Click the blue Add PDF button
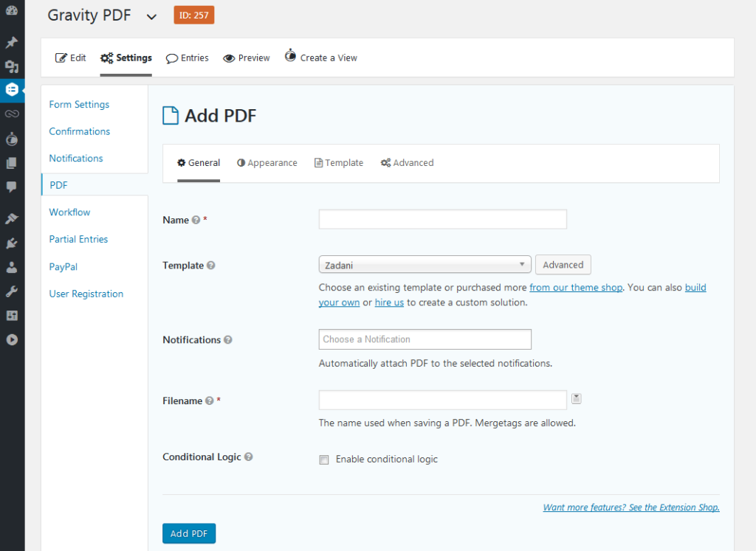 (188, 533)
